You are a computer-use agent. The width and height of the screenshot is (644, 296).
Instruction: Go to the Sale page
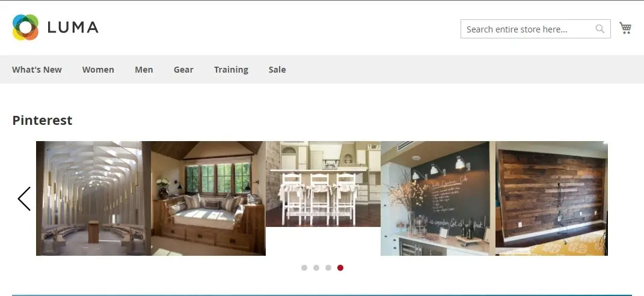click(x=277, y=70)
